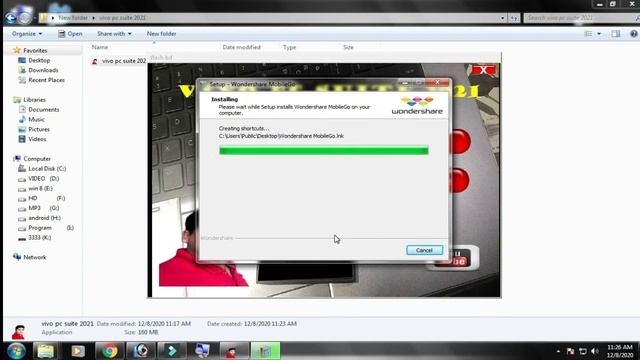The image size is (640, 360).
Task: Go back with the Explorer back arrow
Action: [x=11, y=18]
